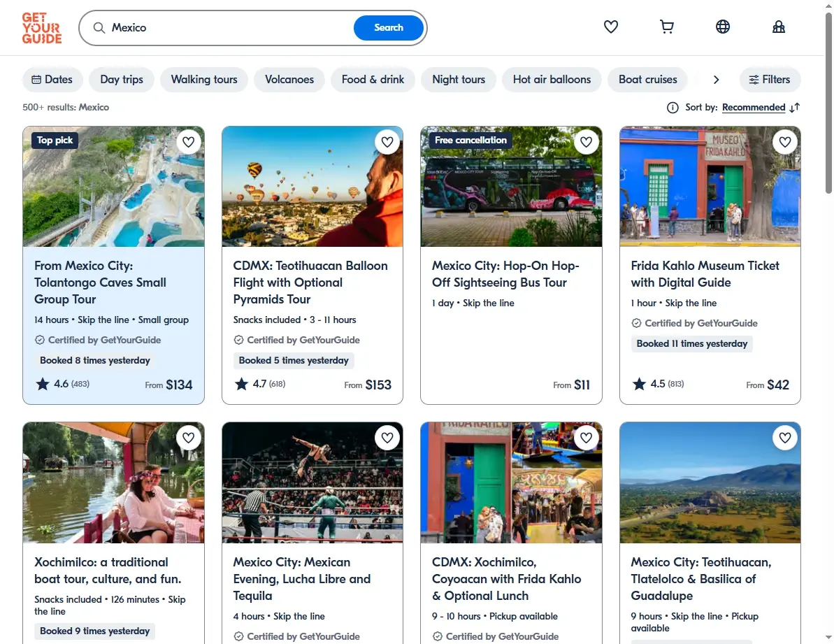The height and width of the screenshot is (644, 834).
Task: Click the sightseeing bus thumbnail image
Action: click(511, 187)
